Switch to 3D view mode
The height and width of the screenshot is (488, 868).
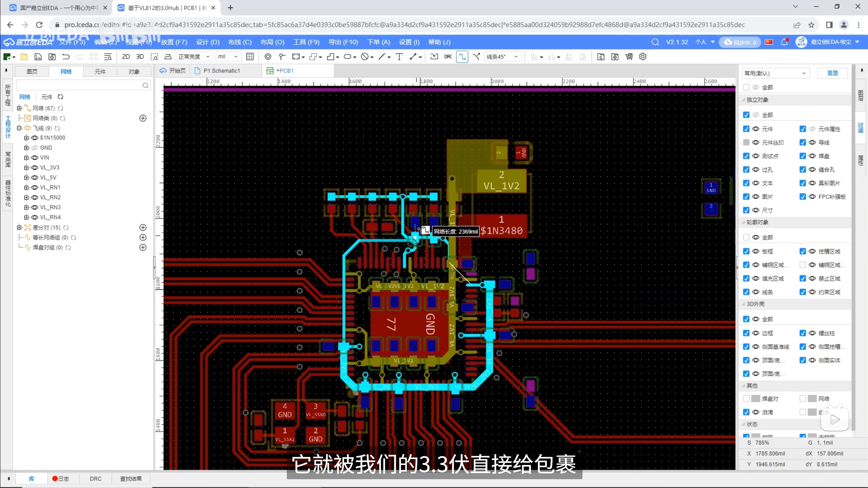(140, 57)
